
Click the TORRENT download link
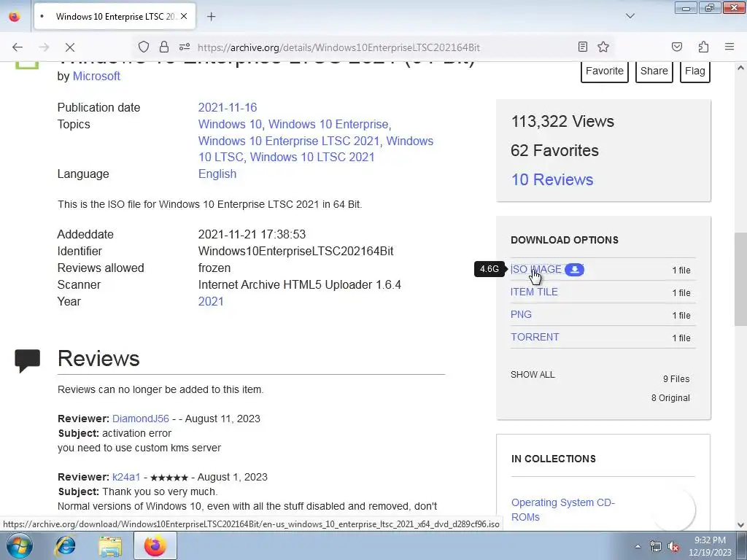coord(535,337)
